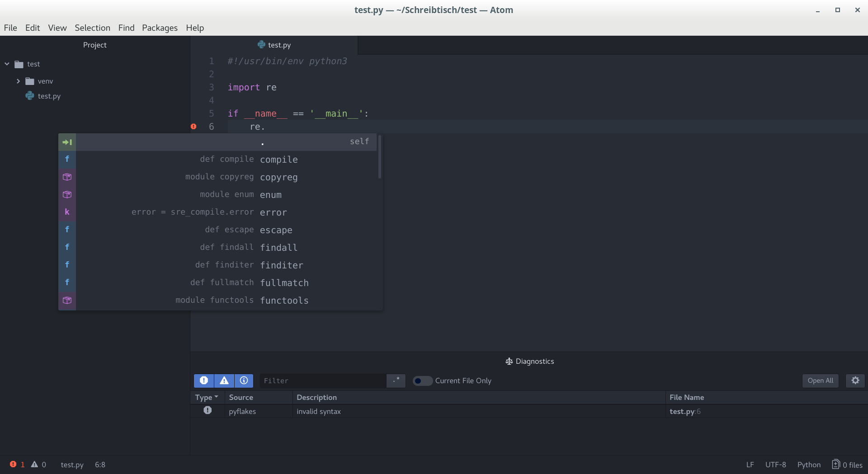Select the info filter icon in Diagnostics

tap(244, 381)
